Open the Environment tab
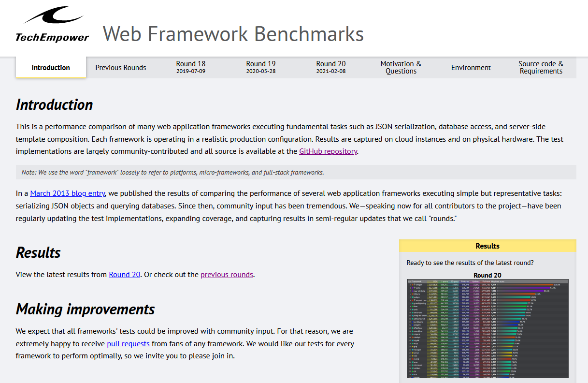Screen dimensions: 588x383 [471, 68]
